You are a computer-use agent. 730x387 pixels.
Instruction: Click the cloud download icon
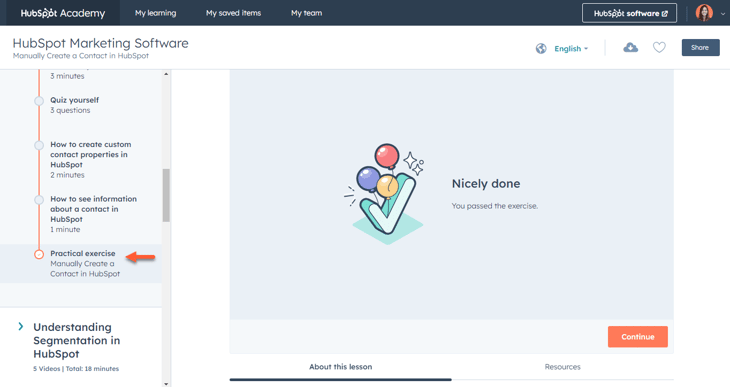(630, 48)
